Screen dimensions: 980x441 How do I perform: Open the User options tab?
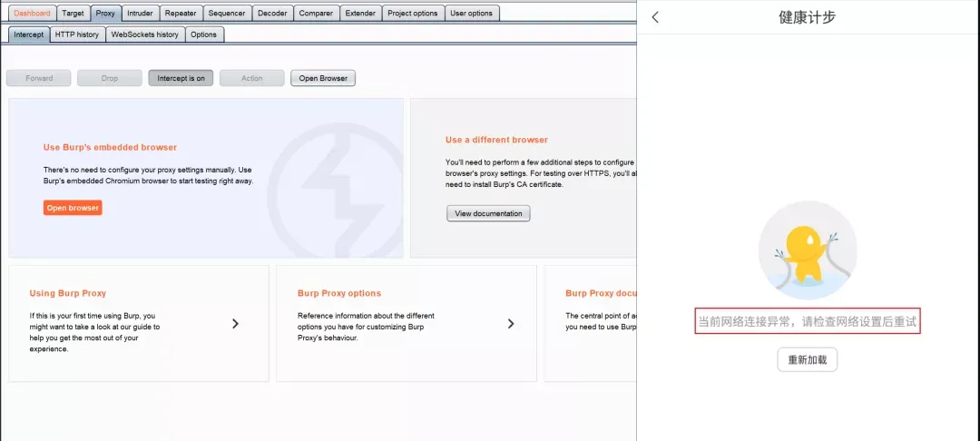tap(472, 13)
